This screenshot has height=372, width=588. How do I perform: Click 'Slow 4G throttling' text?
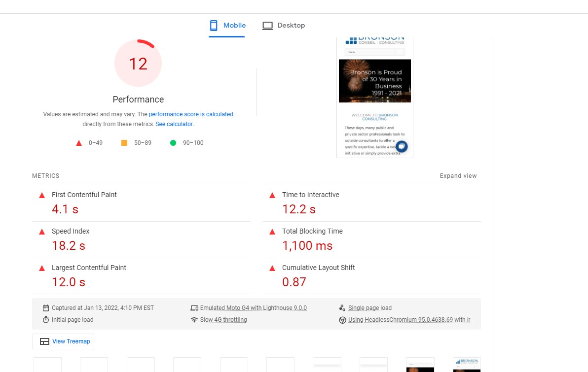tap(223, 320)
